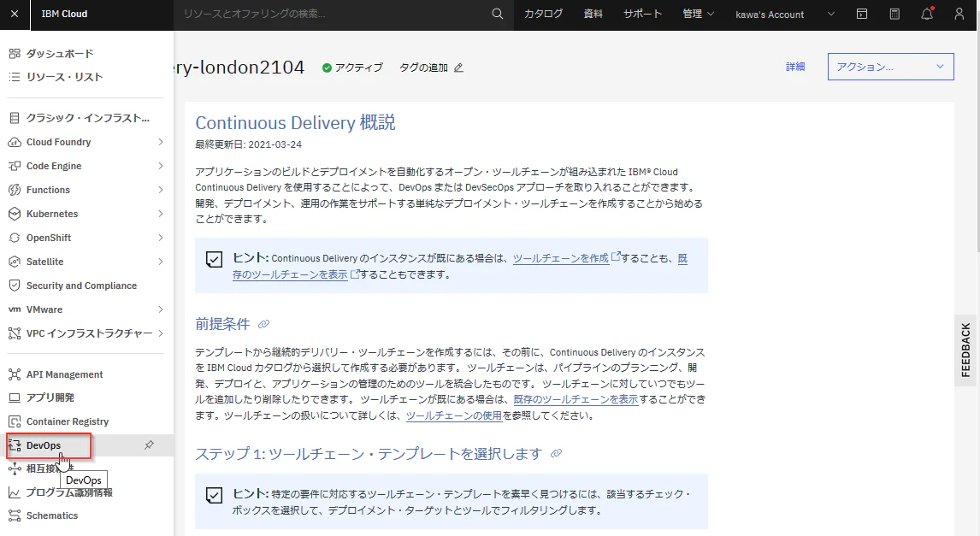Click the classic infrastructure icon
Viewport: 980px width, 536px height.
tap(15, 118)
